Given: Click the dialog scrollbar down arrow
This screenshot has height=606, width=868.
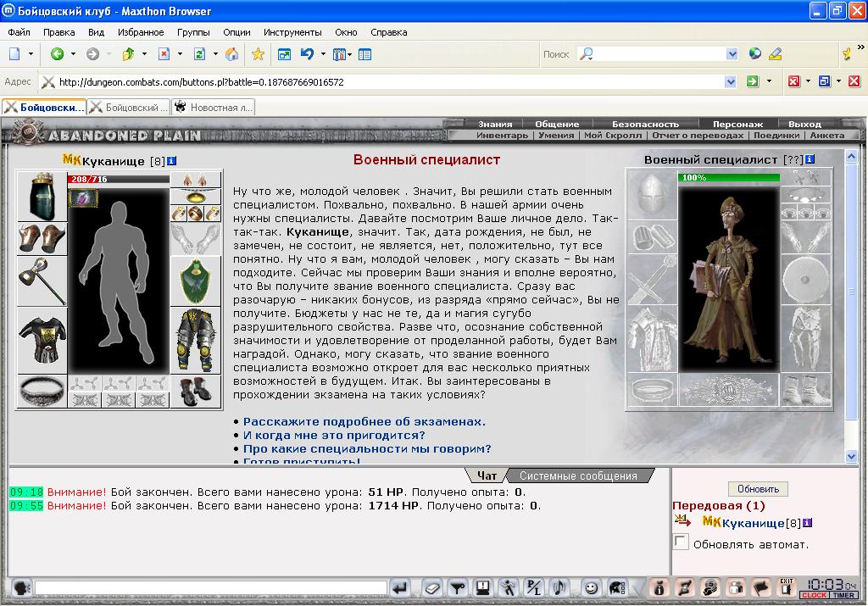Looking at the screenshot, I should (x=851, y=457).
